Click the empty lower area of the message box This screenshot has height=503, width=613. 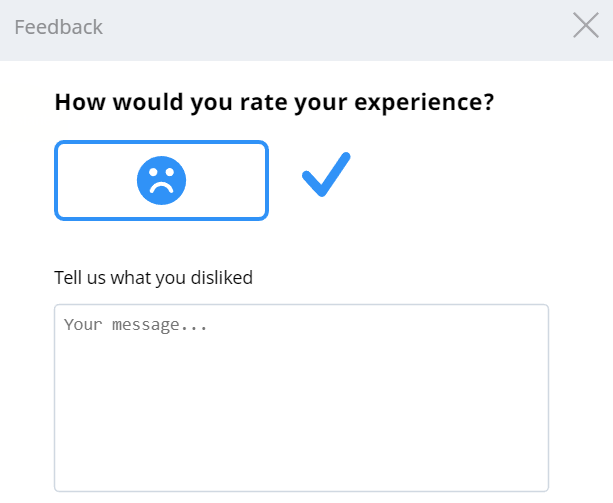[x=301, y=450]
